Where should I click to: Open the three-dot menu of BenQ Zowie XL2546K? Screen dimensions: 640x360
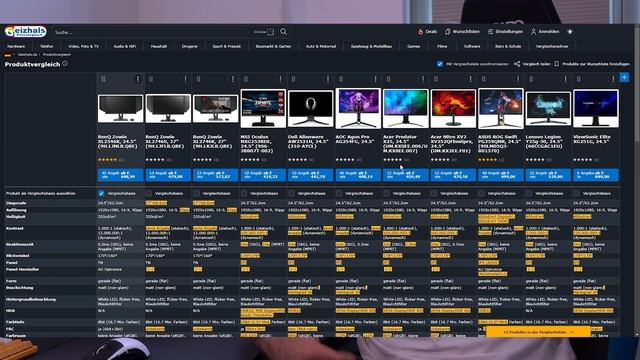[138, 79]
